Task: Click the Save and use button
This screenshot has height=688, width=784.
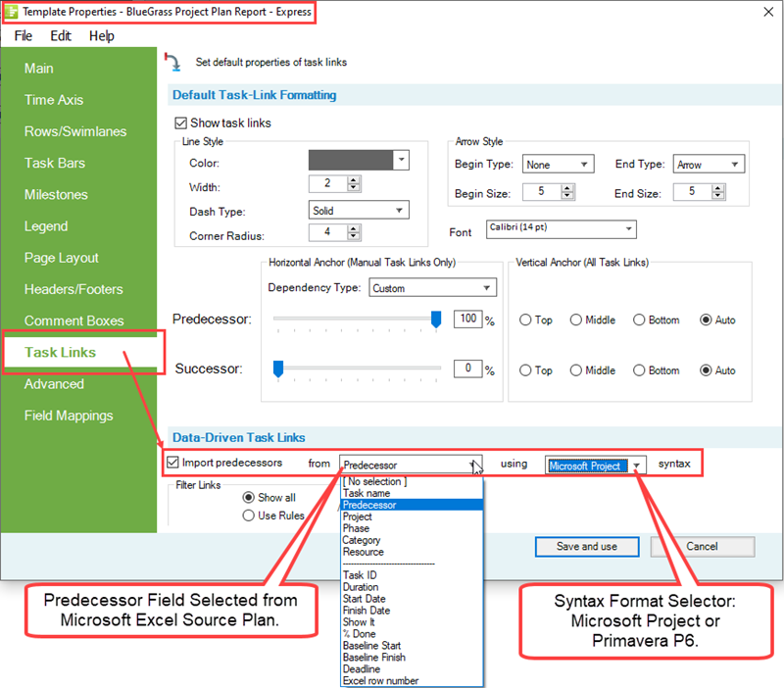Action: pyautogui.click(x=586, y=547)
